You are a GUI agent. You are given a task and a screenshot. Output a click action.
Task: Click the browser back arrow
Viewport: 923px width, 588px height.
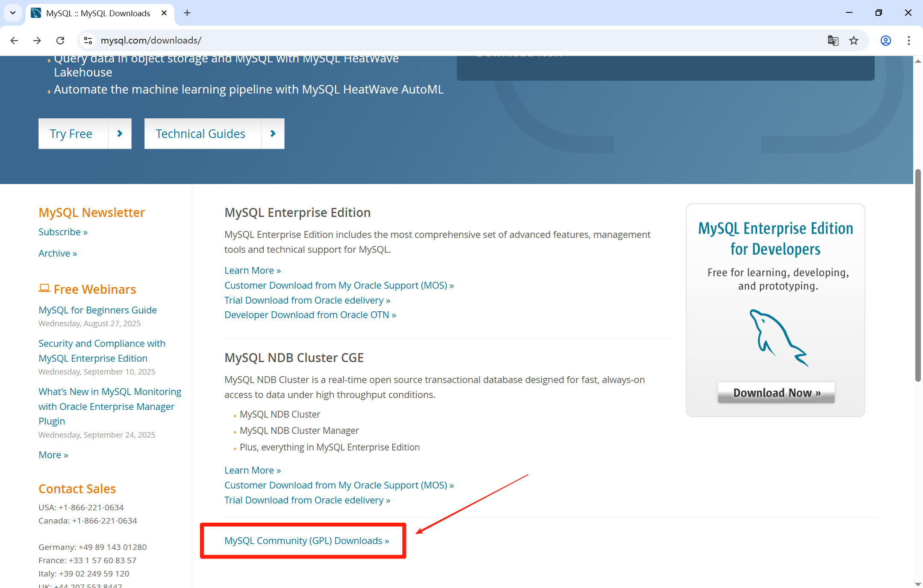(x=14, y=41)
